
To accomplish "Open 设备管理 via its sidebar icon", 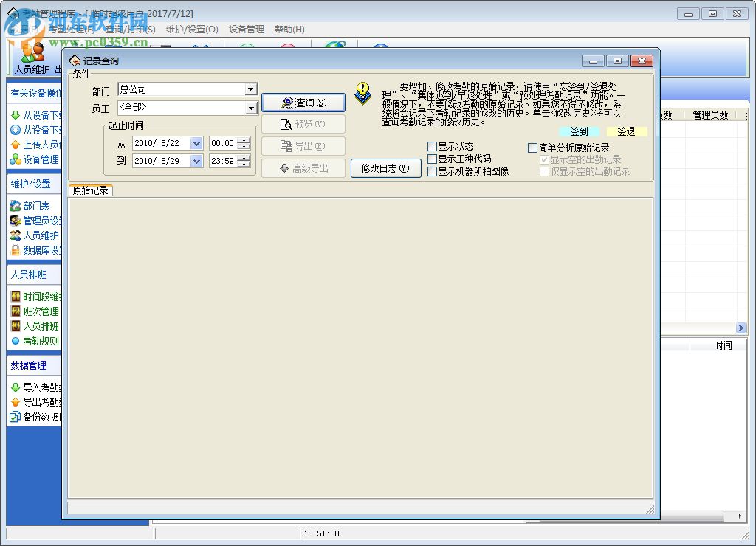I will (16, 159).
